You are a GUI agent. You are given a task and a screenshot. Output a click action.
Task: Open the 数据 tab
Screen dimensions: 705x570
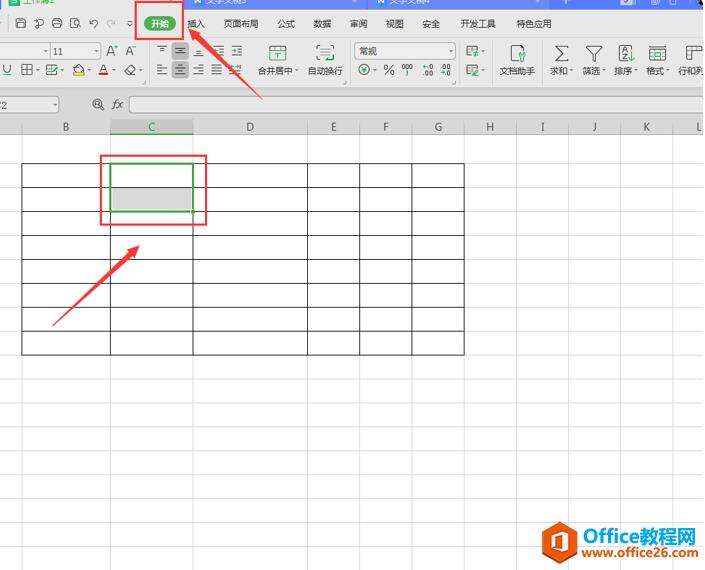pyautogui.click(x=322, y=24)
